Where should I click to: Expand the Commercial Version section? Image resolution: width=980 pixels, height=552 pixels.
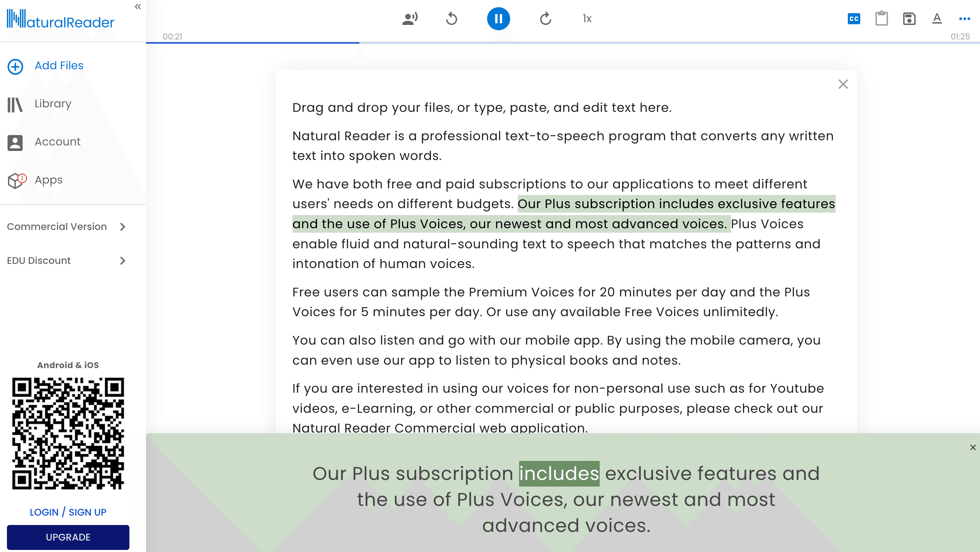[122, 227]
